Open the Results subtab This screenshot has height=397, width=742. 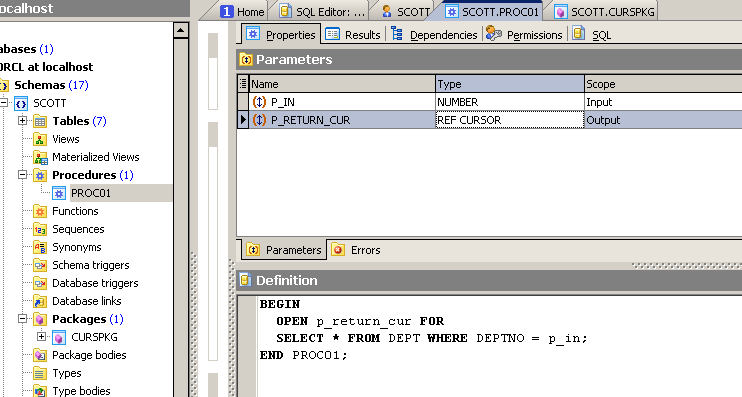click(x=353, y=35)
